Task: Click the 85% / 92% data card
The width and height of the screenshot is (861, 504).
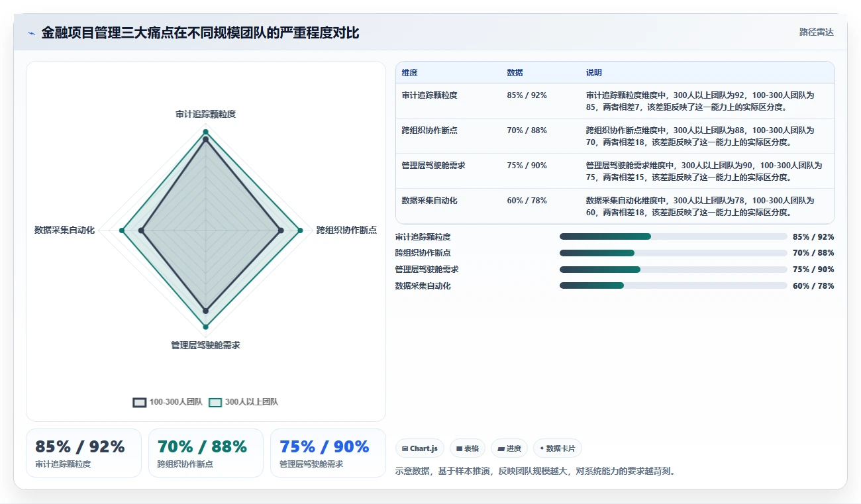Action: click(x=83, y=453)
